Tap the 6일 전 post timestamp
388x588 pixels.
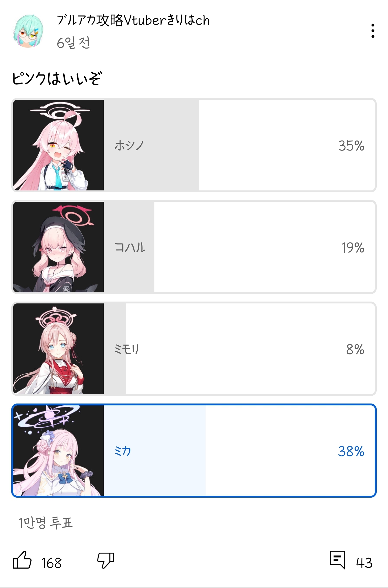(73, 43)
